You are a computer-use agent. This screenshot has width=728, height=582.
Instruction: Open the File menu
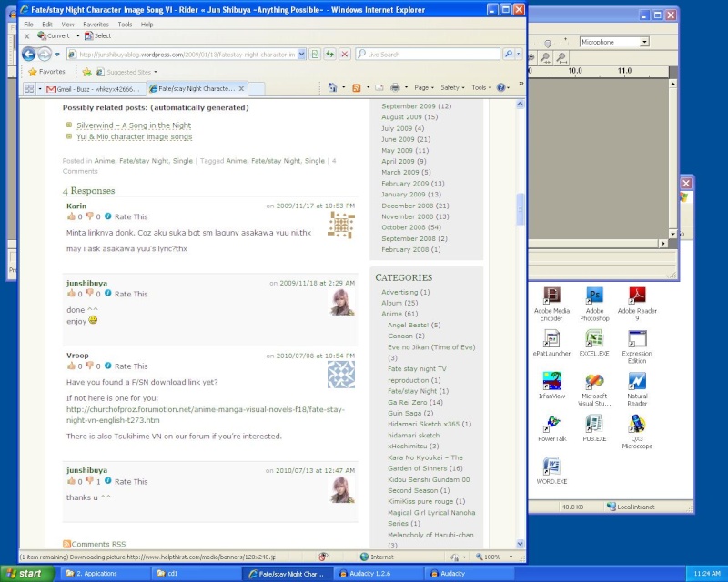click(x=28, y=25)
